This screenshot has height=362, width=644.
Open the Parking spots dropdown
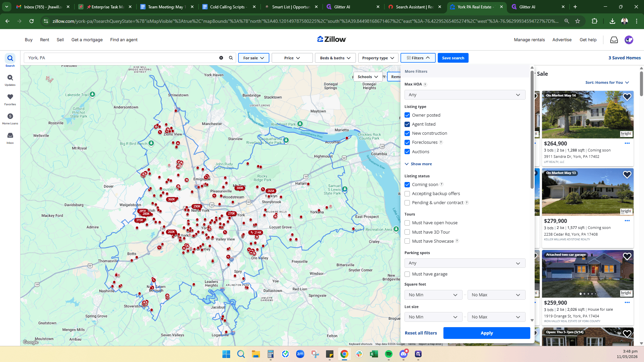(465, 263)
